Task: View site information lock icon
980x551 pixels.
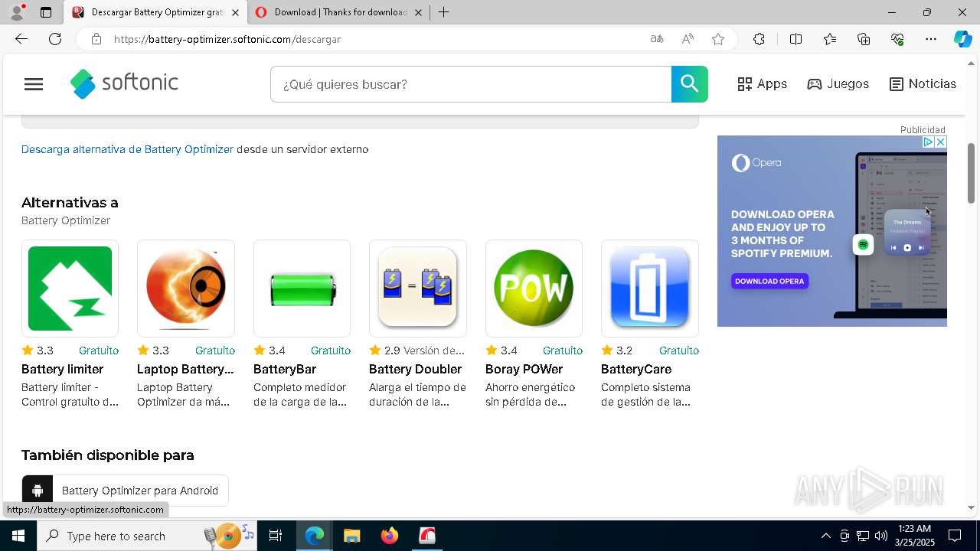Action: [x=96, y=39]
